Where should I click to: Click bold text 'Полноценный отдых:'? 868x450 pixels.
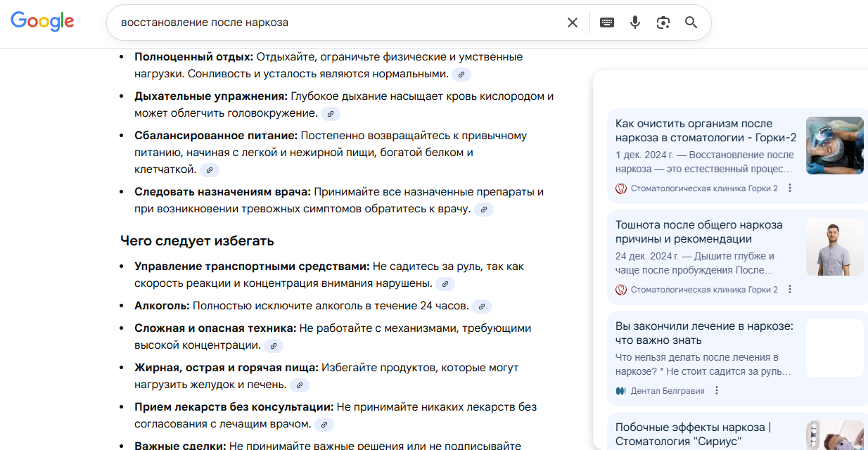194,57
